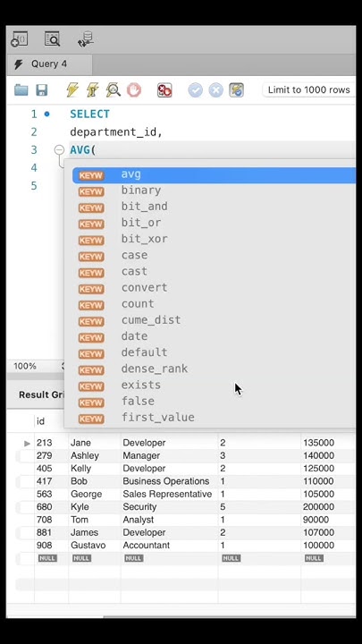The image size is (362, 644).
Task: Choose first_value keyword suggestion
Action: pos(214,418)
